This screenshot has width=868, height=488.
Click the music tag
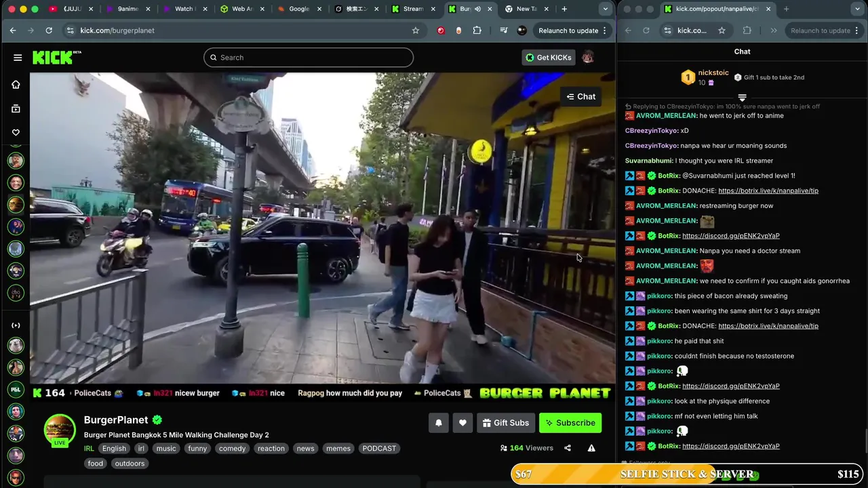tap(166, 449)
